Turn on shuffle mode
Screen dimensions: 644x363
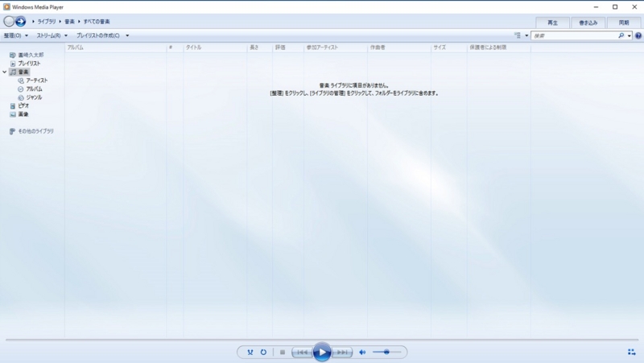pyautogui.click(x=250, y=352)
